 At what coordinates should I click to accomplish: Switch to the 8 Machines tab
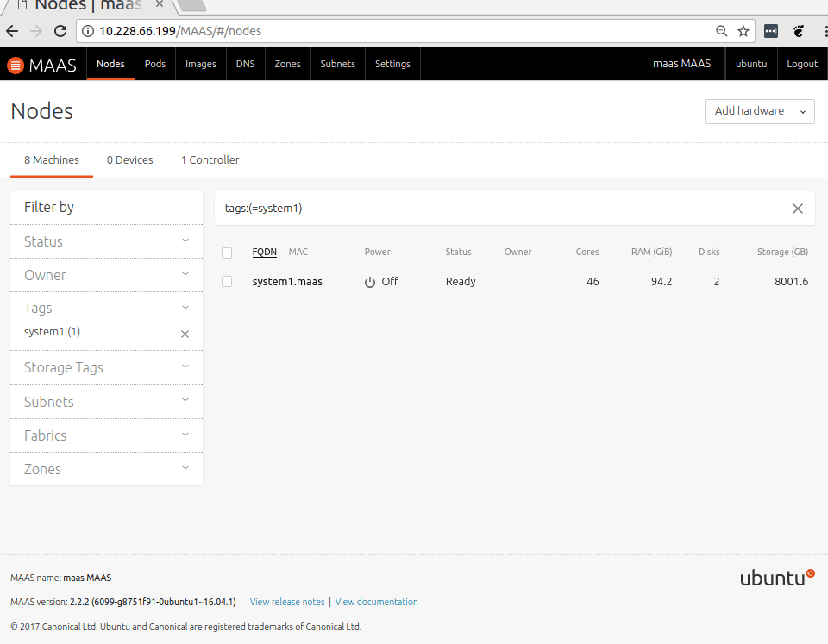point(52,160)
